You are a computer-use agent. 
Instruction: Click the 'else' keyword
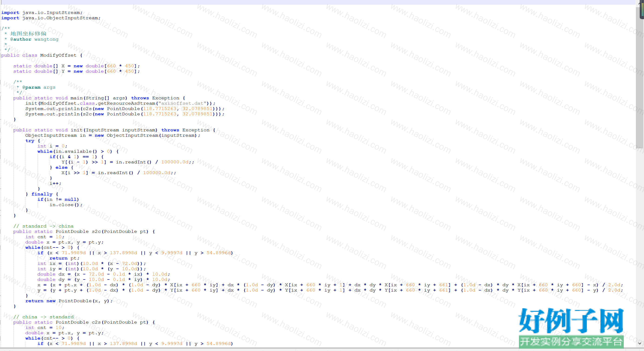click(62, 167)
